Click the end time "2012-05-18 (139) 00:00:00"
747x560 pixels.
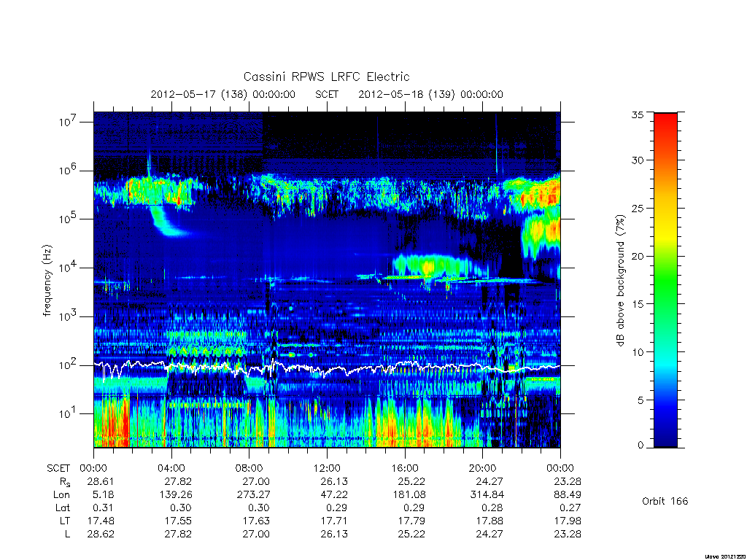click(x=430, y=94)
